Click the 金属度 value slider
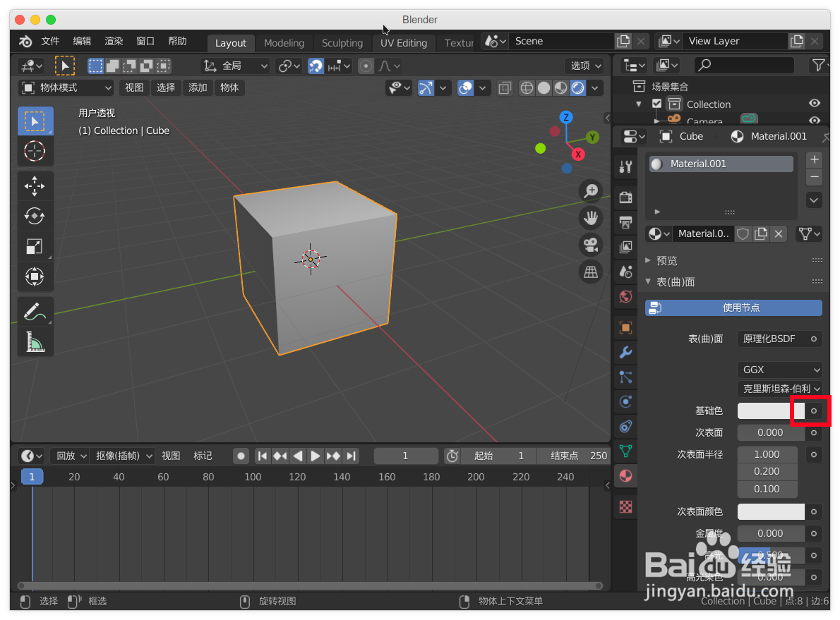840x620 pixels. (x=771, y=534)
